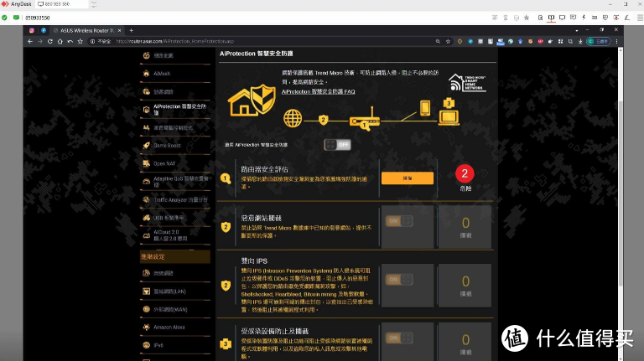644x361 pixels.
Task: Click the router icon in protection diagram
Action: pyautogui.click(x=365, y=121)
